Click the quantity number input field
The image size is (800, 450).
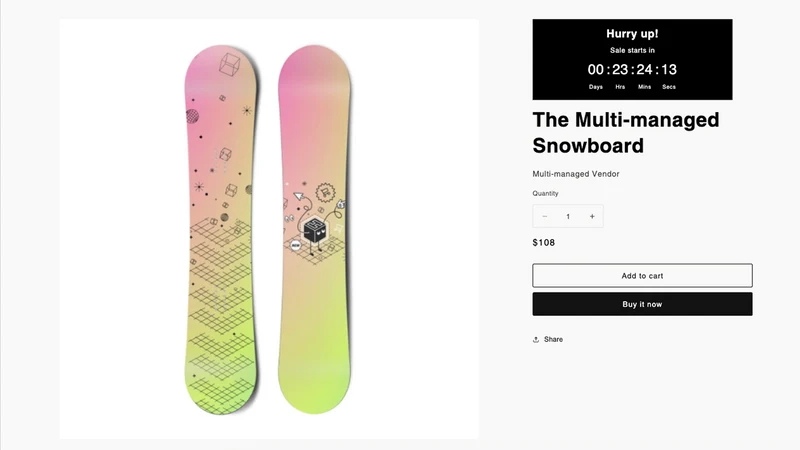point(568,216)
